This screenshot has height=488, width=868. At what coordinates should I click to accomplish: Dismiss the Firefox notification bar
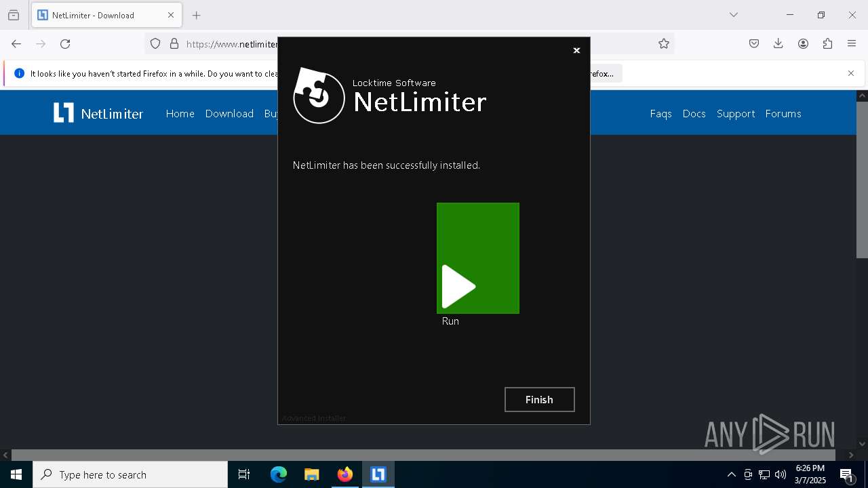(851, 73)
